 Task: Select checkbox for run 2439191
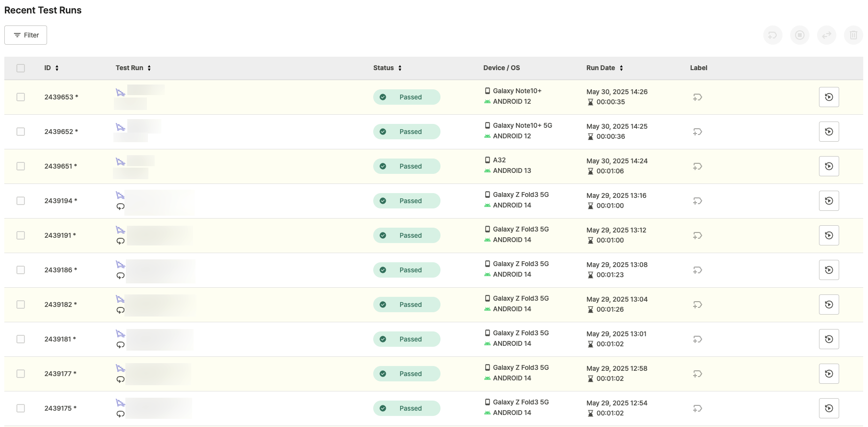pos(21,235)
